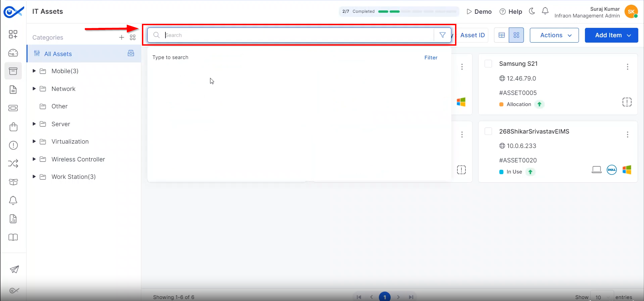Open three-dot menu on Samsung S21 card
This screenshot has width=644, height=301.
coord(627,67)
